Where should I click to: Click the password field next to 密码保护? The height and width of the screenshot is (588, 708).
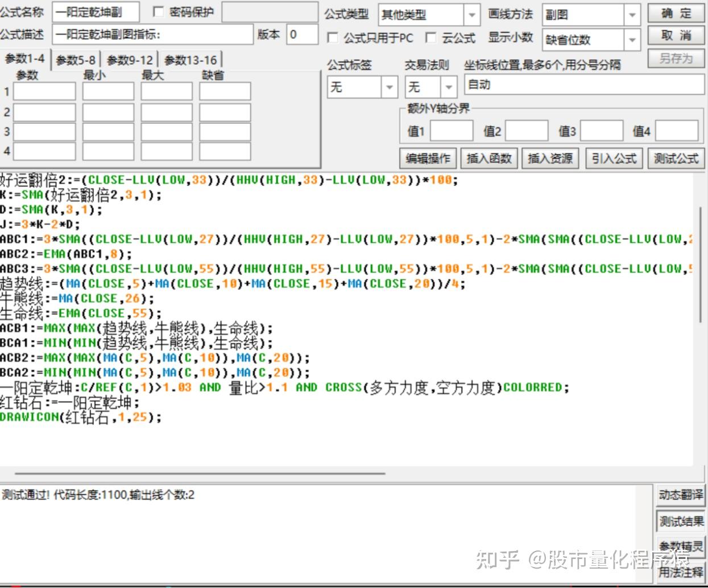click(x=270, y=12)
